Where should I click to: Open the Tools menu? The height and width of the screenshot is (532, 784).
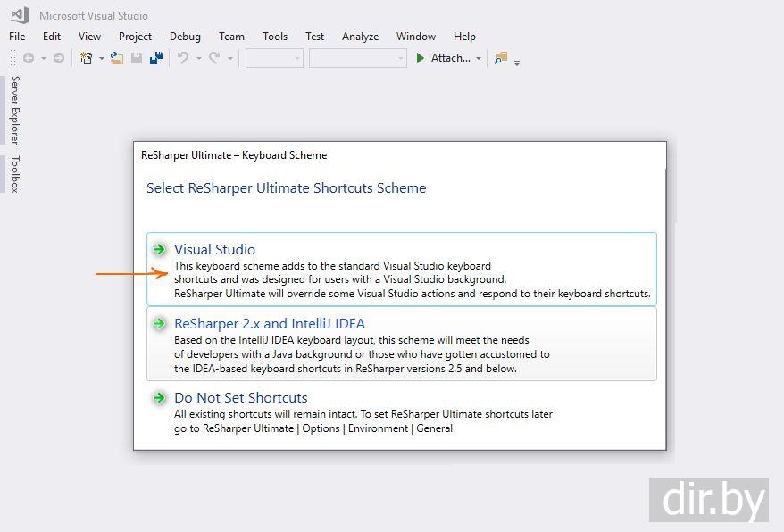[x=275, y=37]
